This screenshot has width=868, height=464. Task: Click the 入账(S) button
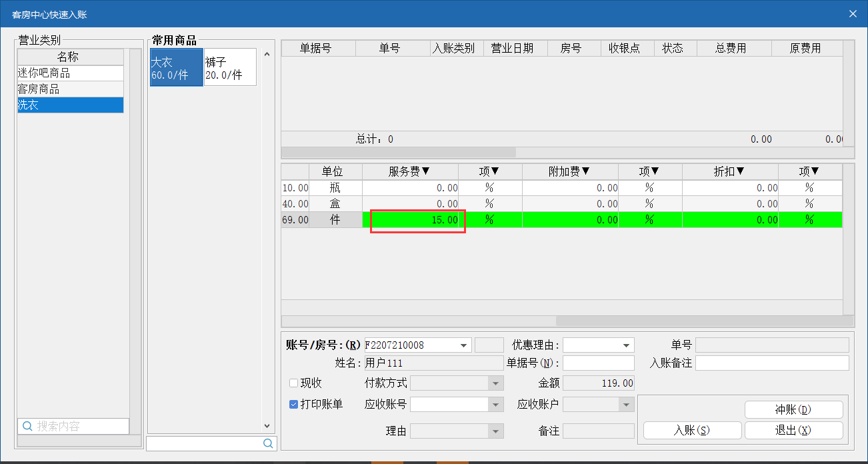coord(692,430)
